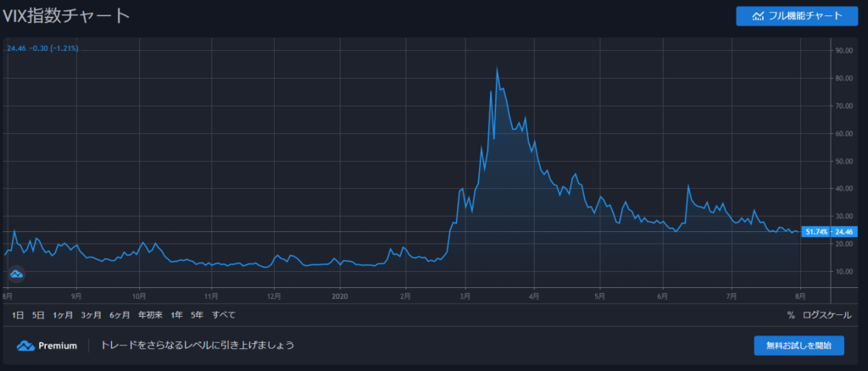Open the フル機能チャート full chart
868x371 pixels.
[792, 16]
